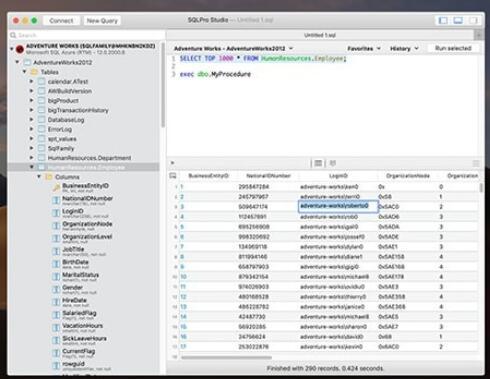
Task: Click the Tables folder icon
Action: click(x=34, y=72)
